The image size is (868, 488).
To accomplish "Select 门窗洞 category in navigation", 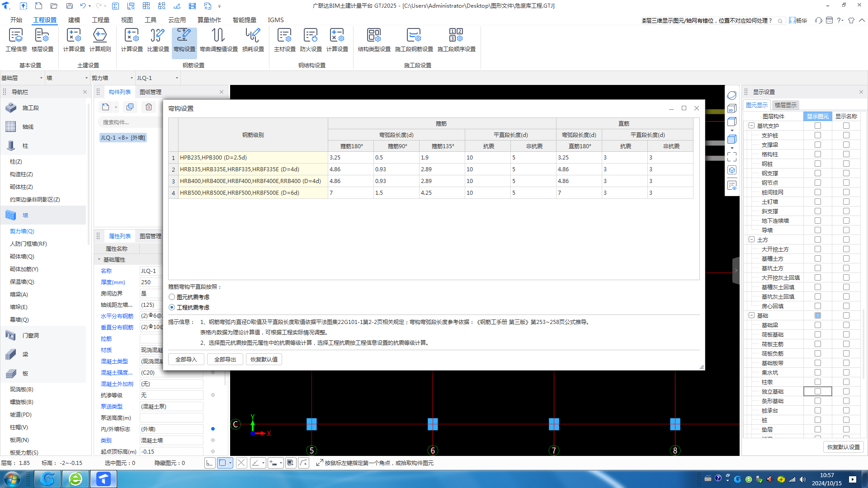I will pos(43,336).
